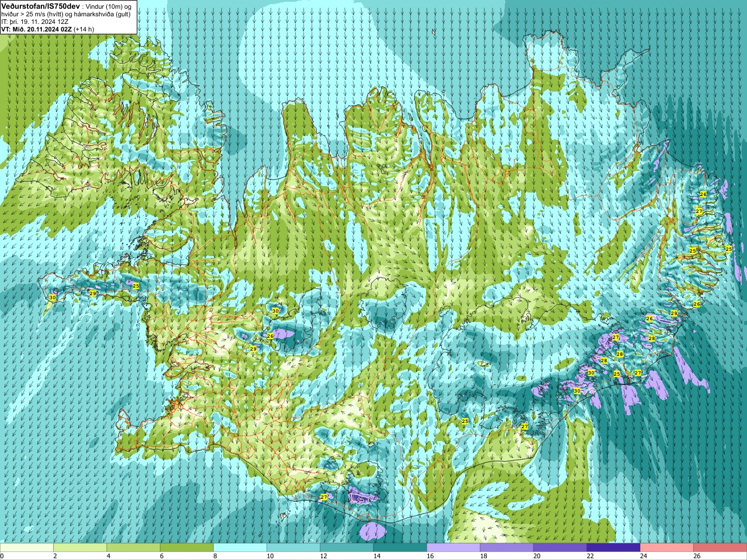Image resolution: width=747 pixels, height=560 pixels.
Task: Pick the violet 20–22 m/s legend swatch
Action: point(560,548)
